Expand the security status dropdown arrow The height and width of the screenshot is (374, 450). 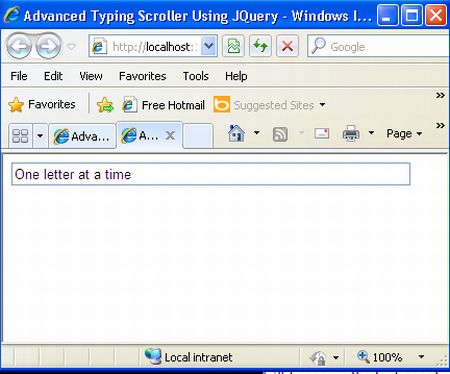point(336,358)
